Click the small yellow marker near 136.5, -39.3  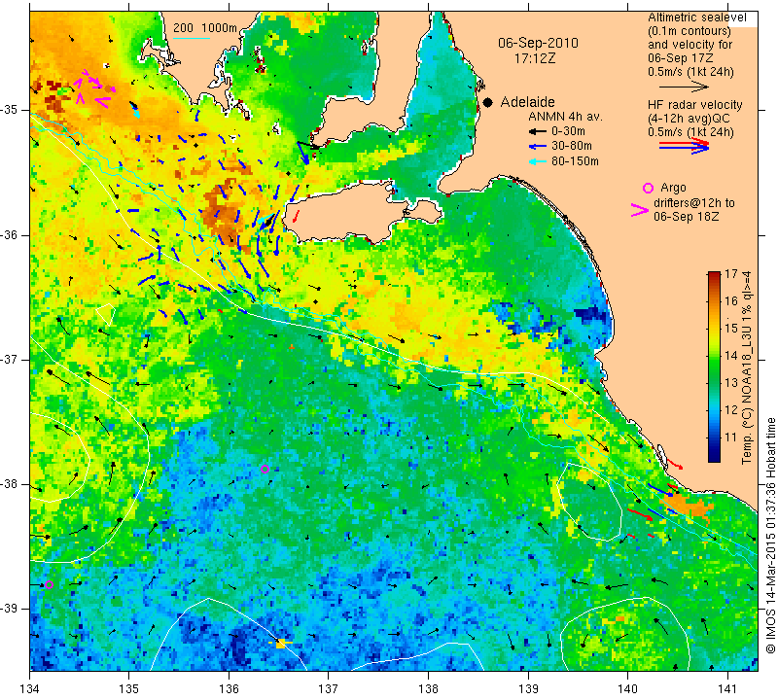coord(280,644)
